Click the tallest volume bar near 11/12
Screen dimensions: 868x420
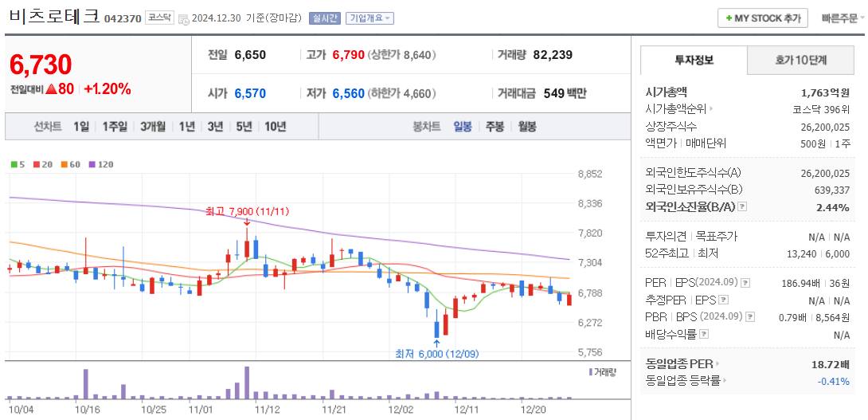coord(247,383)
